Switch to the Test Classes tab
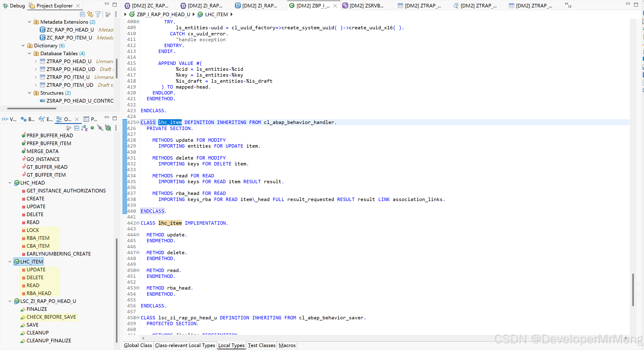 click(261, 345)
